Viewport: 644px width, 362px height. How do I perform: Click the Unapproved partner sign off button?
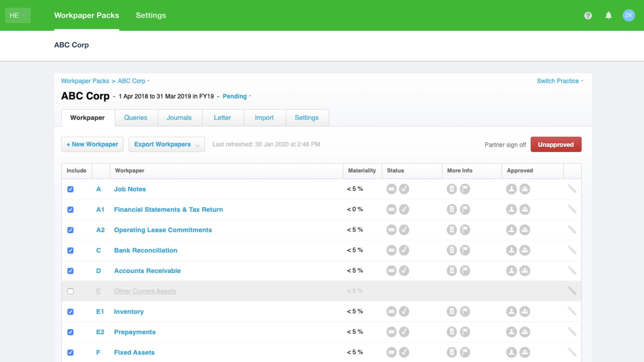[556, 145]
